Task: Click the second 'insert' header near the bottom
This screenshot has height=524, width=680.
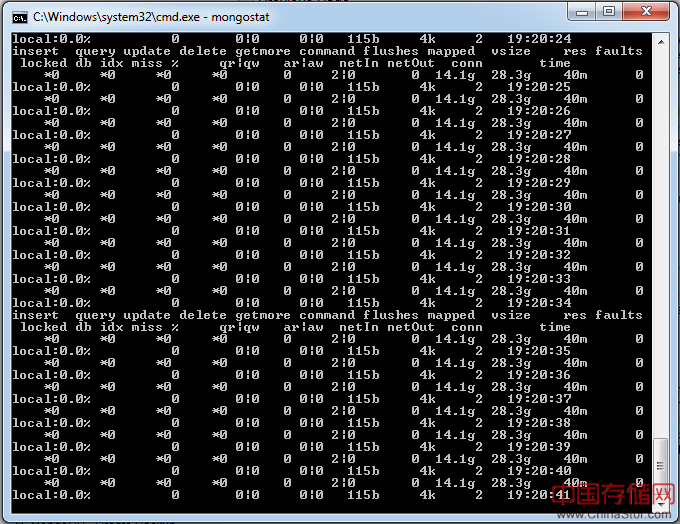Action: tap(35, 315)
